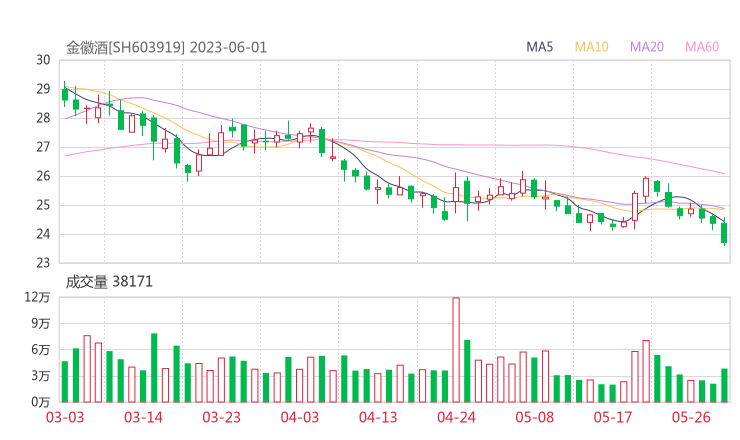Click the 04-13 date label
This screenshot has height=440, width=740.
378,417
